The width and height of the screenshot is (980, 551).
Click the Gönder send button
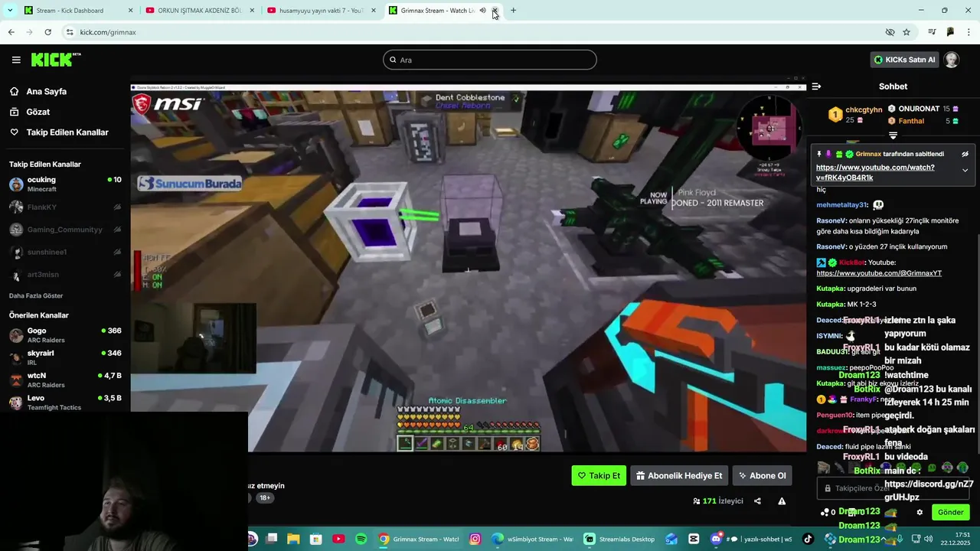(950, 512)
